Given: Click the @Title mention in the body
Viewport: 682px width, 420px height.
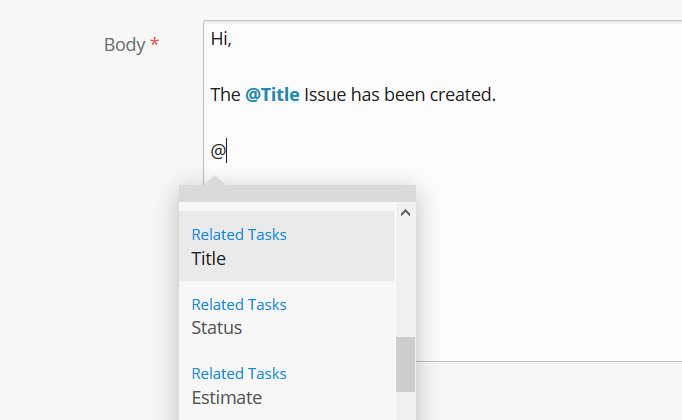Looking at the screenshot, I should click(272, 96).
